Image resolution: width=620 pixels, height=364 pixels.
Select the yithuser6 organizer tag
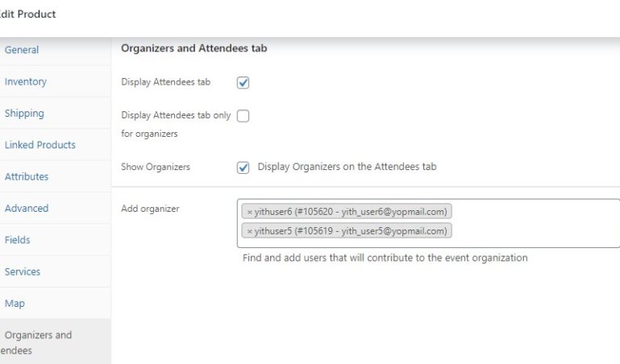coord(351,212)
